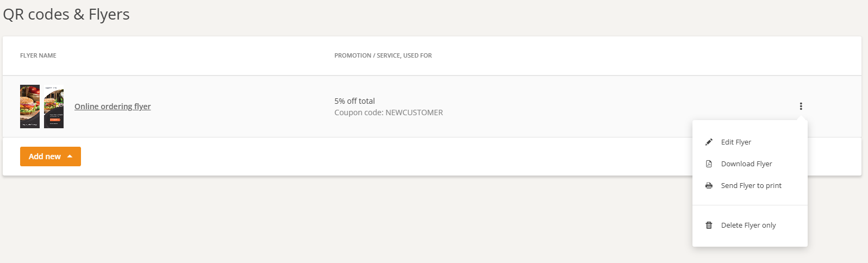Choose the Edit Flyer menu entry
The height and width of the screenshot is (263, 868).
point(736,142)
